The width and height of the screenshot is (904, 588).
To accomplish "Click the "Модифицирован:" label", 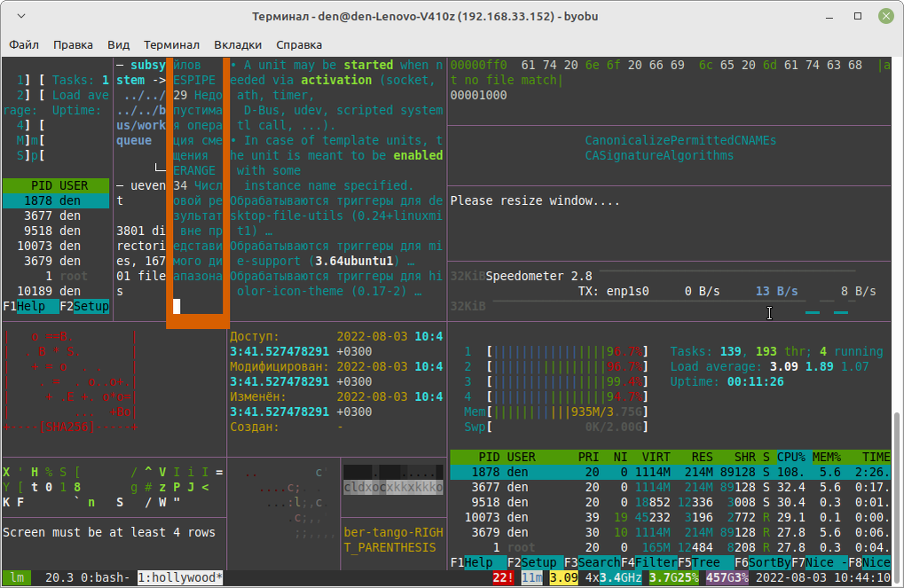I will coord(279,366).
